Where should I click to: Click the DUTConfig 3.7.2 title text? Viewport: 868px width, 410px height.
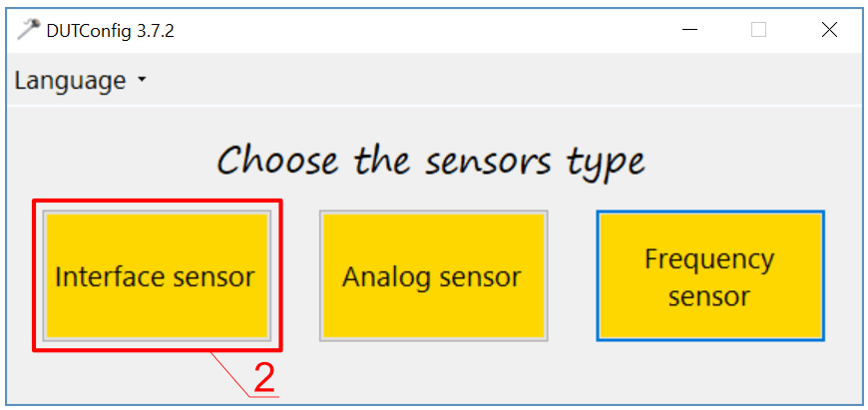[x=110, y=30]
